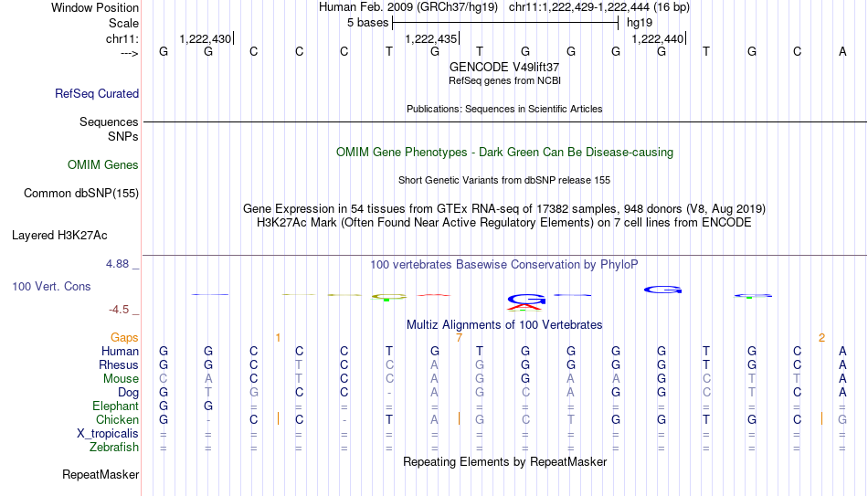The height and width of the screenshot is (496, 868).
Task: Click the orange gap count 7
Action: pyautogui.click(x=459, y=338)
